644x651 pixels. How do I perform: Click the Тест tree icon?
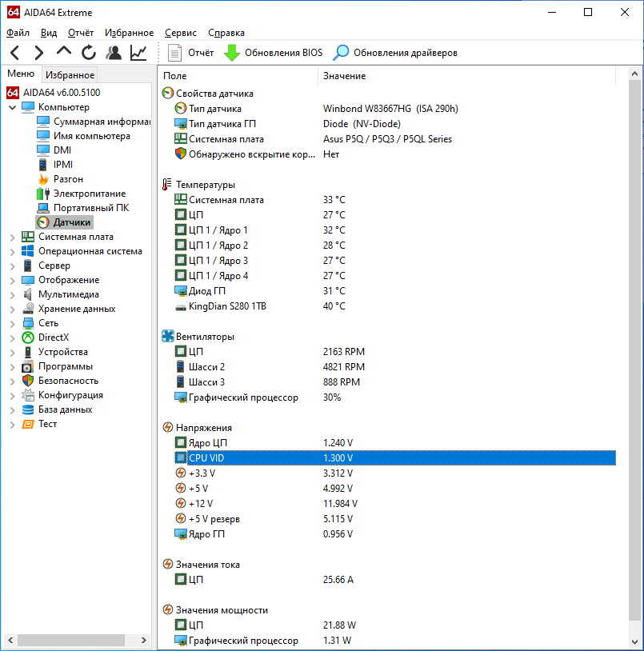point(28,425)
